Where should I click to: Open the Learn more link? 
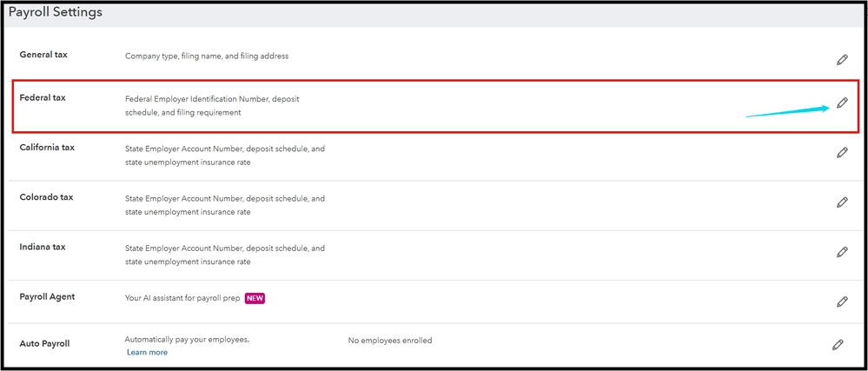(147, 352)
